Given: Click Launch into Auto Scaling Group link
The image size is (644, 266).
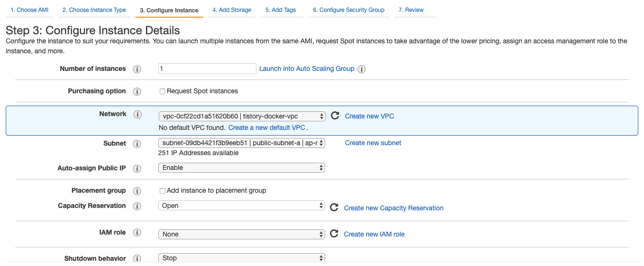Looking at the screenshot, I should click(x=307, y=69).
